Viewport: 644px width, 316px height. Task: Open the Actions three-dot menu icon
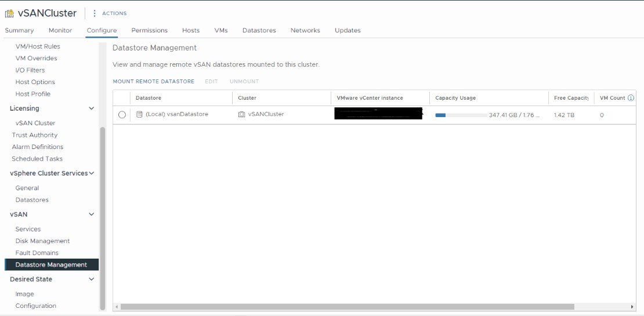[95, 13]
